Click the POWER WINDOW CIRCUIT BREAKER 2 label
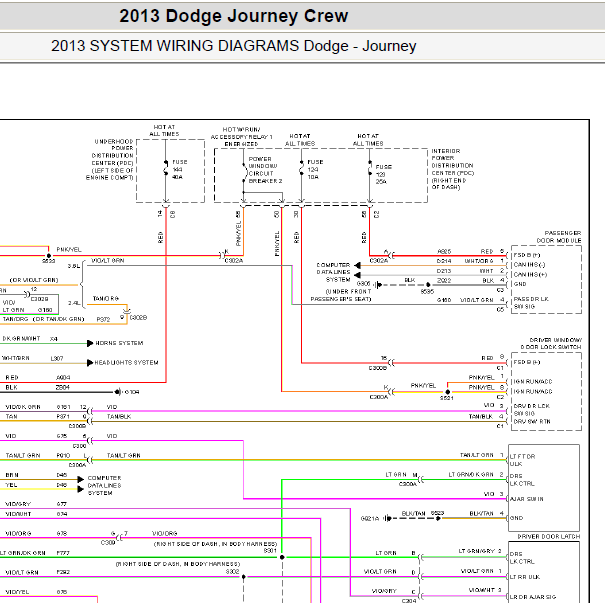Screen dimensions: 605x603 [x=265, y=170]
